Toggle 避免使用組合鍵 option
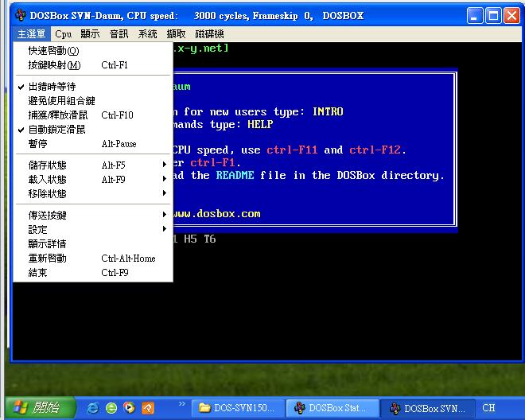The height and width of the screenshot is (420, 525). pyautogui.click(x=93, y=101)
